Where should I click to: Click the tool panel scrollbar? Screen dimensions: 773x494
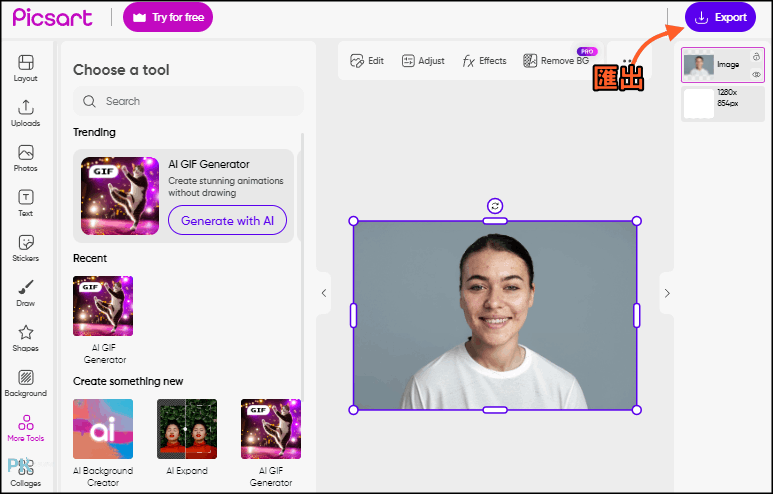[x=302, y=266]
